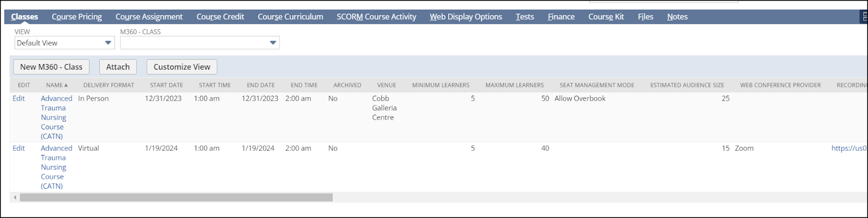Click into the M360 - Class input field

(193, 43)
